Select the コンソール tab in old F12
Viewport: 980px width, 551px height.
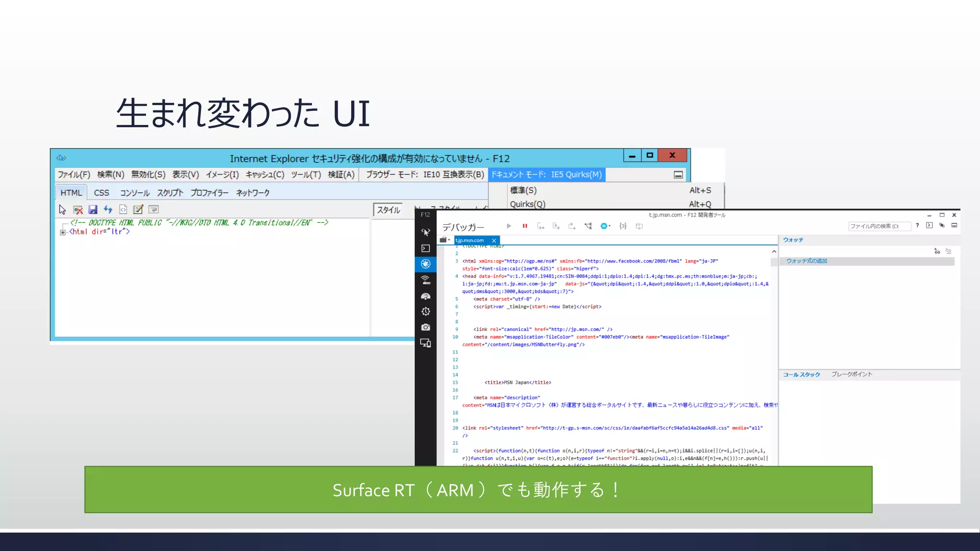135,193
